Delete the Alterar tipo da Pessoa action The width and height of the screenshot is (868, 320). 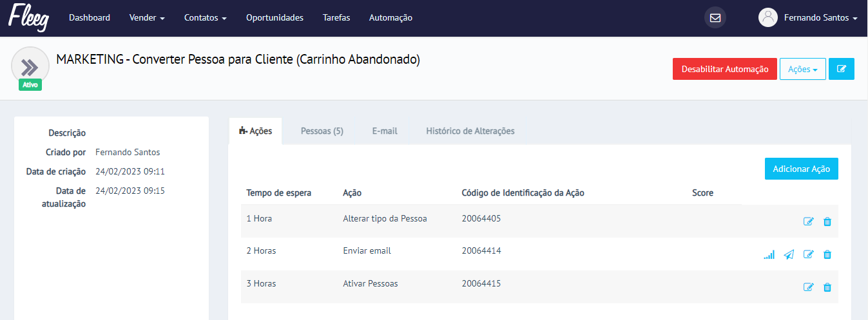pos(827,221)
